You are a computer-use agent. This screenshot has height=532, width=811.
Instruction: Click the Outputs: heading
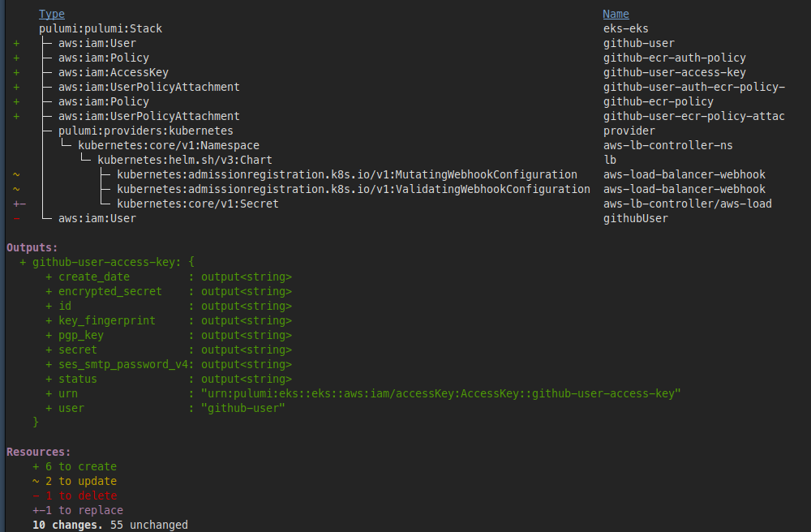point(32,247)
